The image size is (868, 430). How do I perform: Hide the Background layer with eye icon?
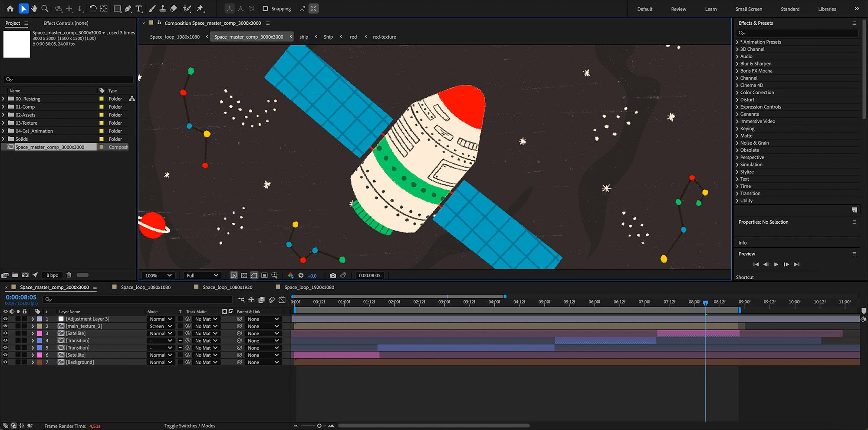[5, 362]
